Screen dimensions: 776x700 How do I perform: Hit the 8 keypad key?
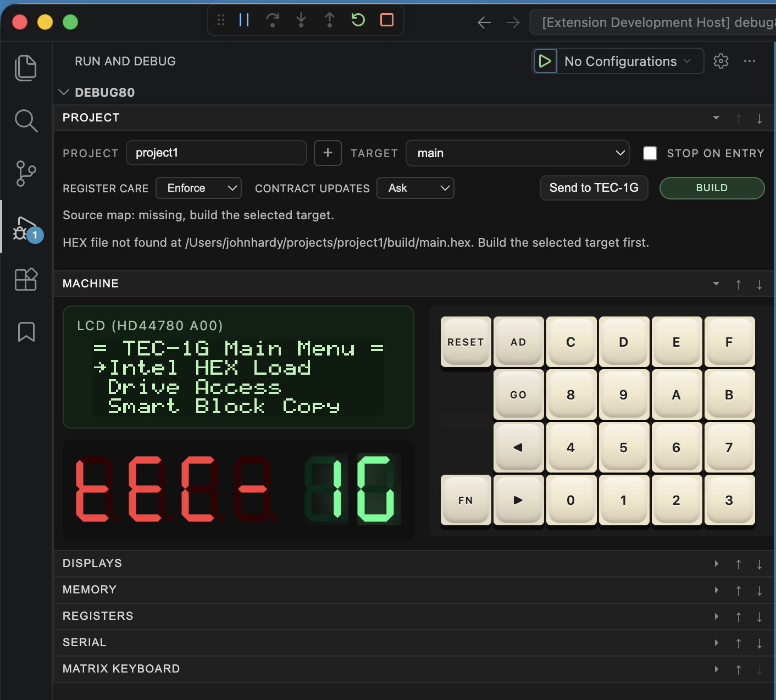572,395
